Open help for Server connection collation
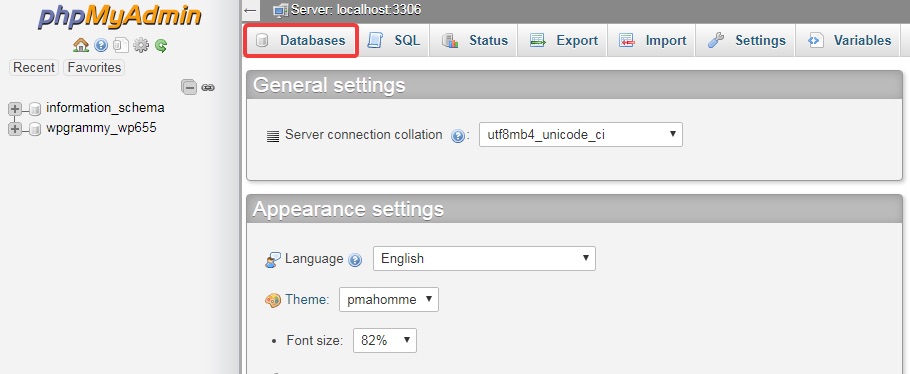 pyautogui.click(x=457, y=136)
